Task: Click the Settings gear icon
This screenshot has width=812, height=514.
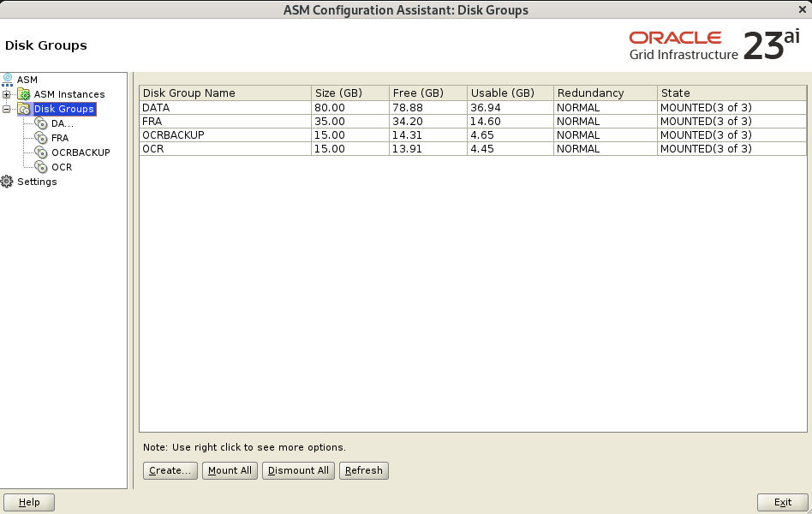Action: [x=7, y=182]
